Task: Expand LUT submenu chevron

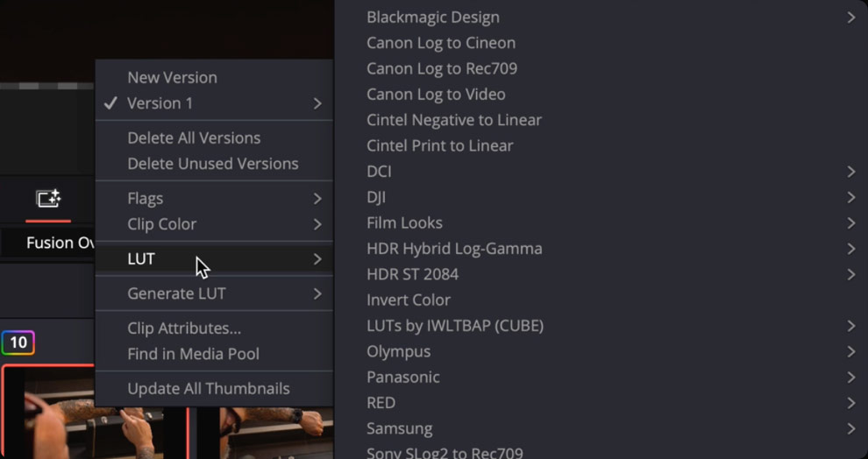Action: pyautogui.click(x=317, y=258)
